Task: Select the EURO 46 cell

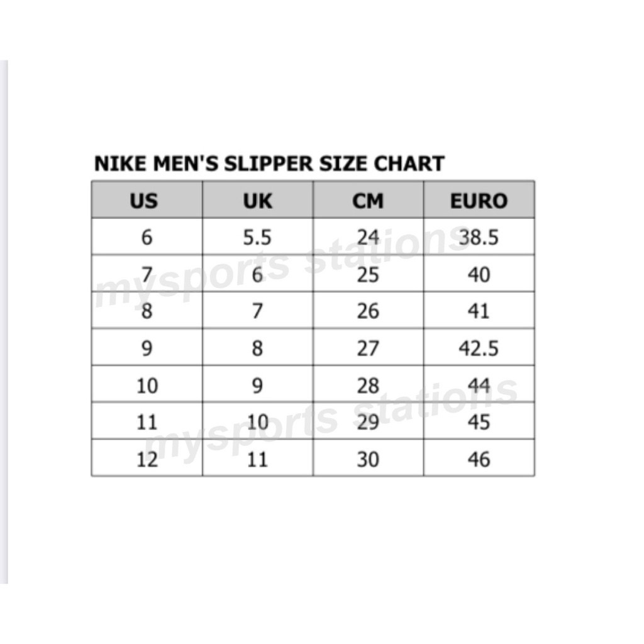Action: (x=479, y=458)
